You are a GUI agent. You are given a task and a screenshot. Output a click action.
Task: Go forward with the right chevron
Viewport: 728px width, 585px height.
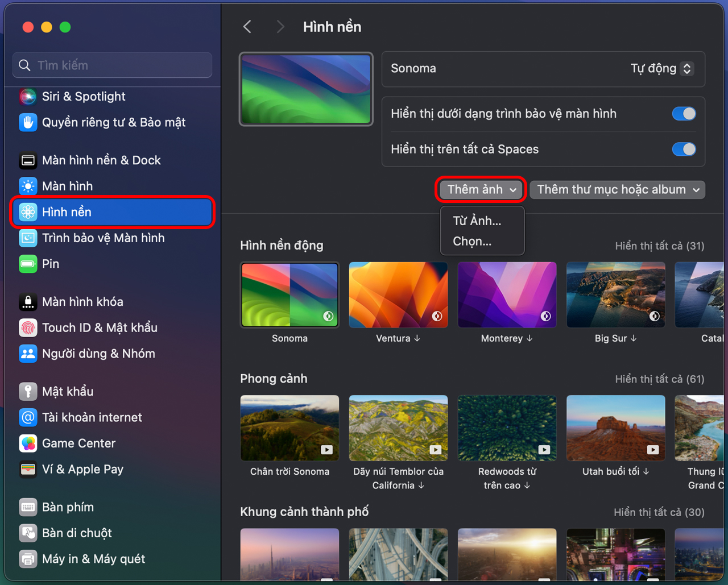280,27
